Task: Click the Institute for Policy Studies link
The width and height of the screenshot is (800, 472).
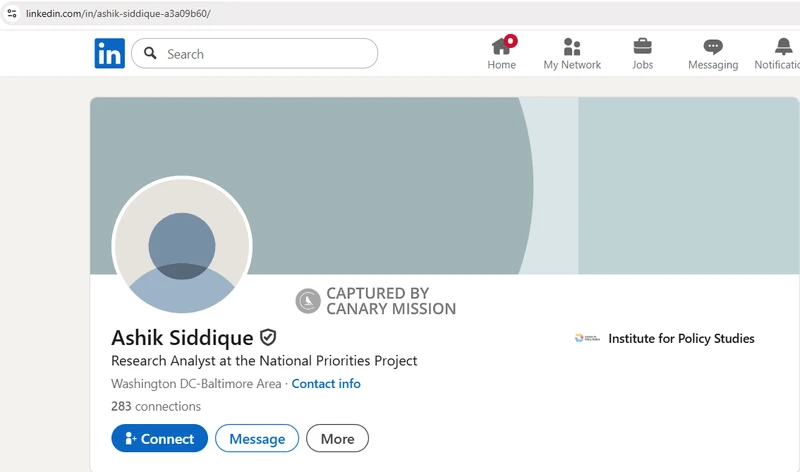Action: (681, 339)
